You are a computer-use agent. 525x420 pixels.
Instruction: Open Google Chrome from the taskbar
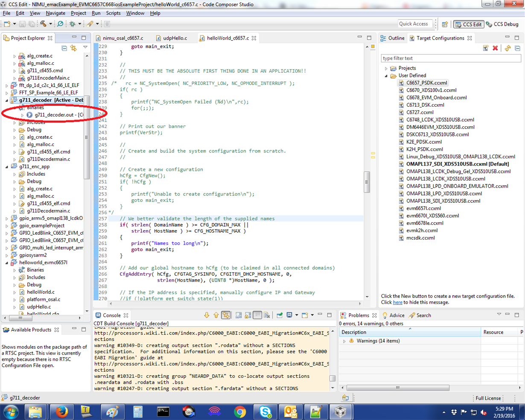[240, 412]
